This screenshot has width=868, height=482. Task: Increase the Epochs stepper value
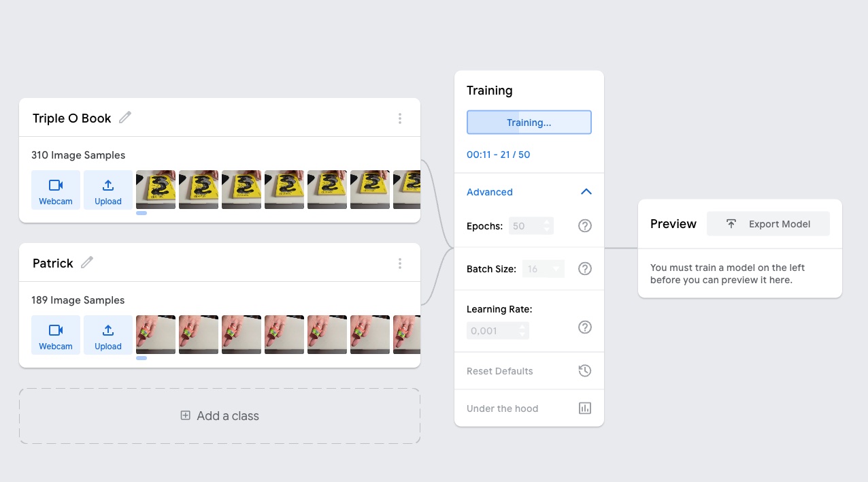547,222
